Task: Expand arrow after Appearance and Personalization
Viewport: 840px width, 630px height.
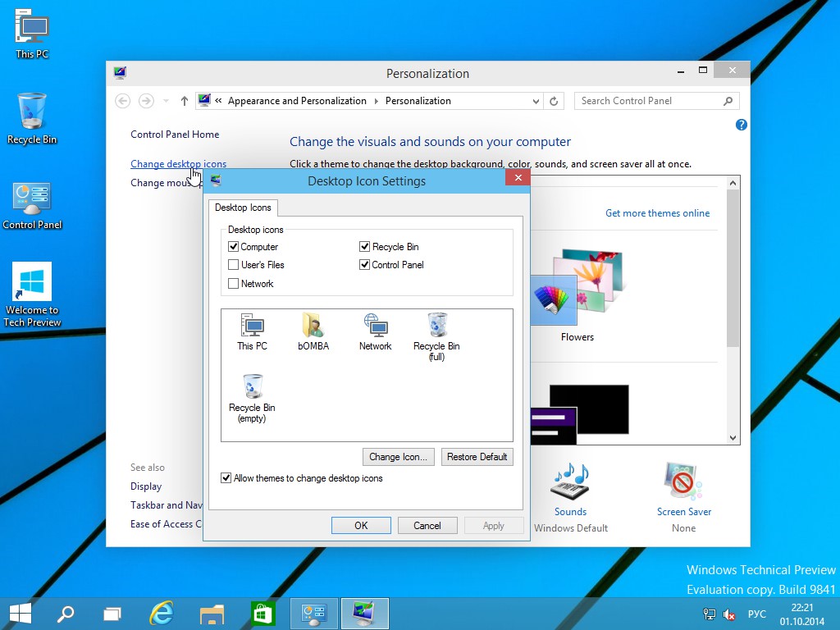Action: point(376,101)
